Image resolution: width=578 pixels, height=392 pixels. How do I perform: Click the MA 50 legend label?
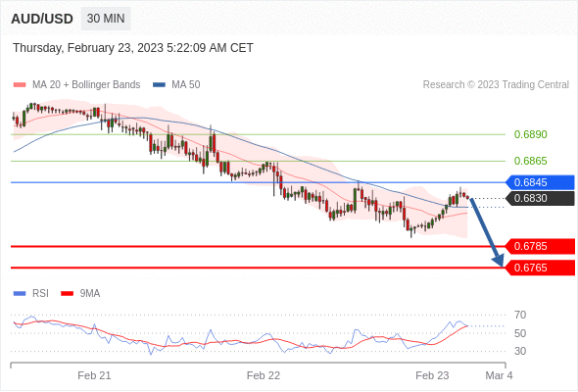tap(186, 85)
